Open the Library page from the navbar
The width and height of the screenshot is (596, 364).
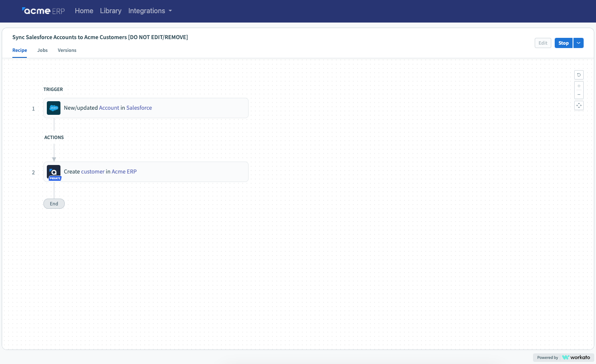[111, 11]
